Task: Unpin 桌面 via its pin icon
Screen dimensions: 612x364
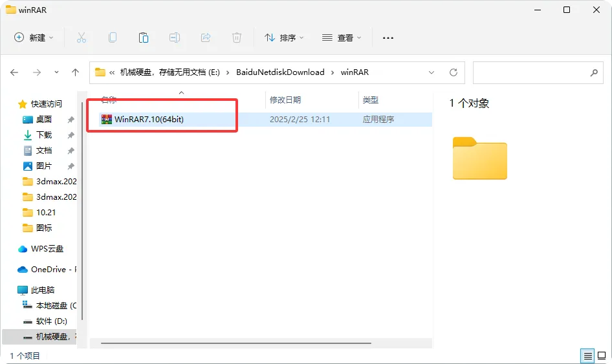Action: tap(71, 120)
